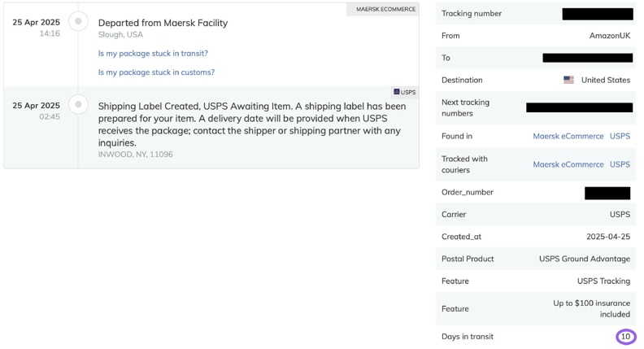Click Maersk eCommerce link in Tracked with couriers
The image size is (644, 349).
568,164
